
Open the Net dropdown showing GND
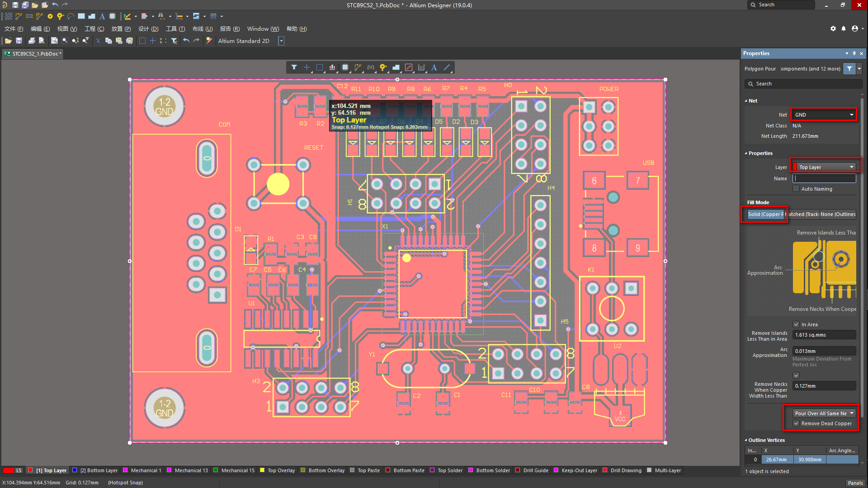pos(824,114)
